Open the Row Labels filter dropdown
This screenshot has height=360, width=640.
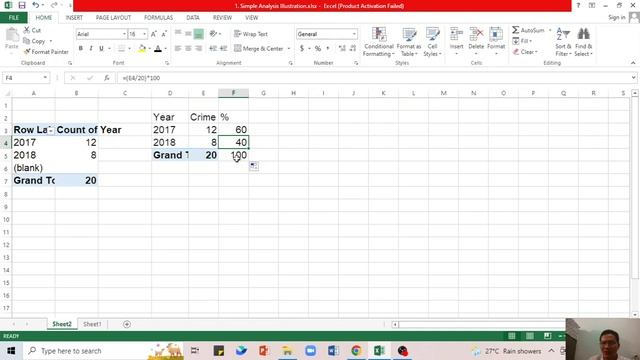50,130
